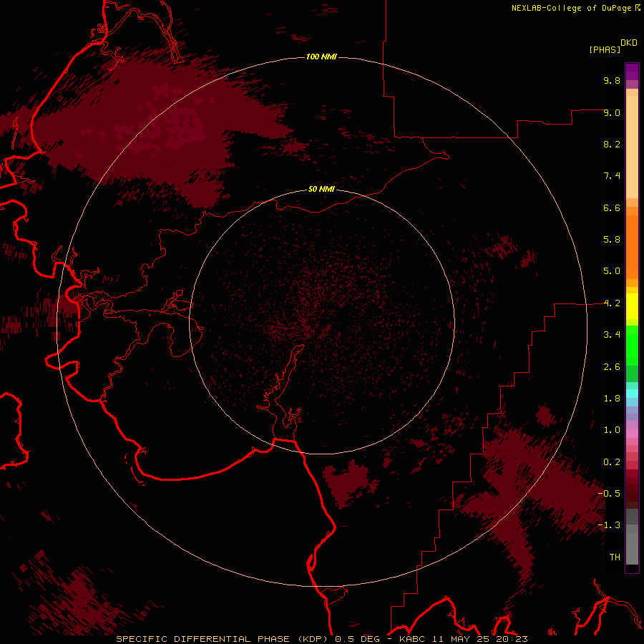
Task: Select the 9.0 value on the color scale
Action: tap(612, 112)
